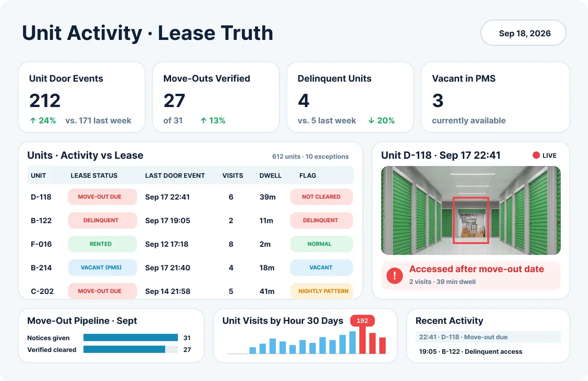Open the Sep 18, 2026 date selector
Viewport: 588px width, 381px height.
click(x=524, y=33)
